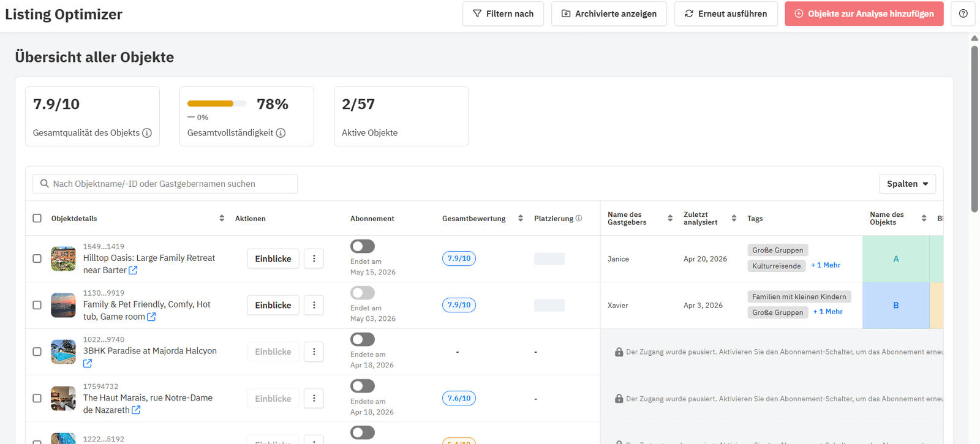Toggle subscription switch for Family & Pet Friendly
The height and width of the screenshot is (444, 980).
(363, 293)
